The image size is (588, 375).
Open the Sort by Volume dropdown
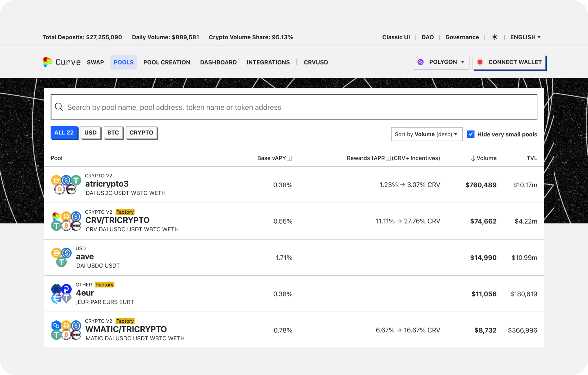(x=427, y=134)
